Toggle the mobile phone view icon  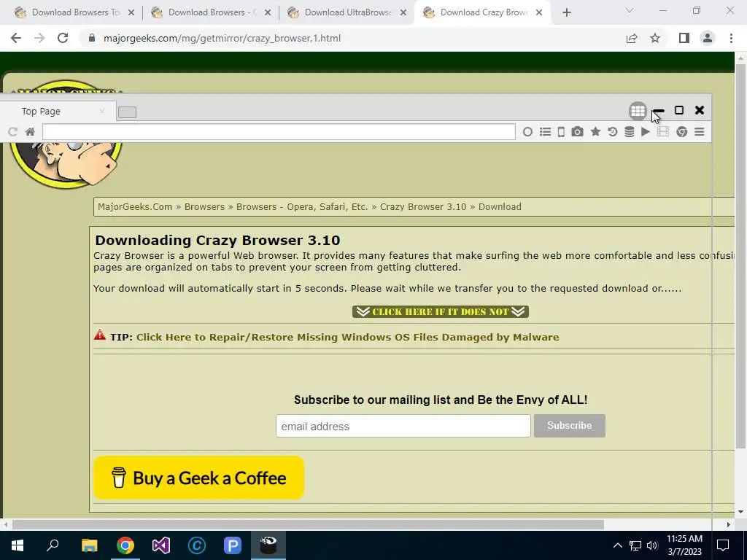[x=561, y=132]
